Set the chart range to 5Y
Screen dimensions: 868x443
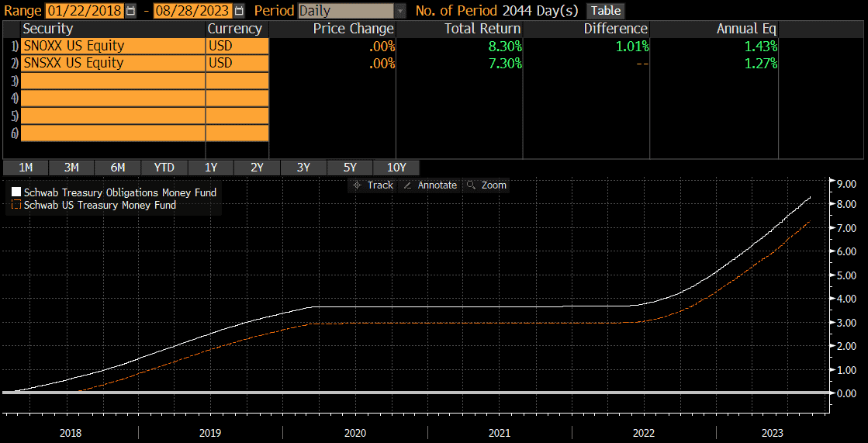(350, 168)
